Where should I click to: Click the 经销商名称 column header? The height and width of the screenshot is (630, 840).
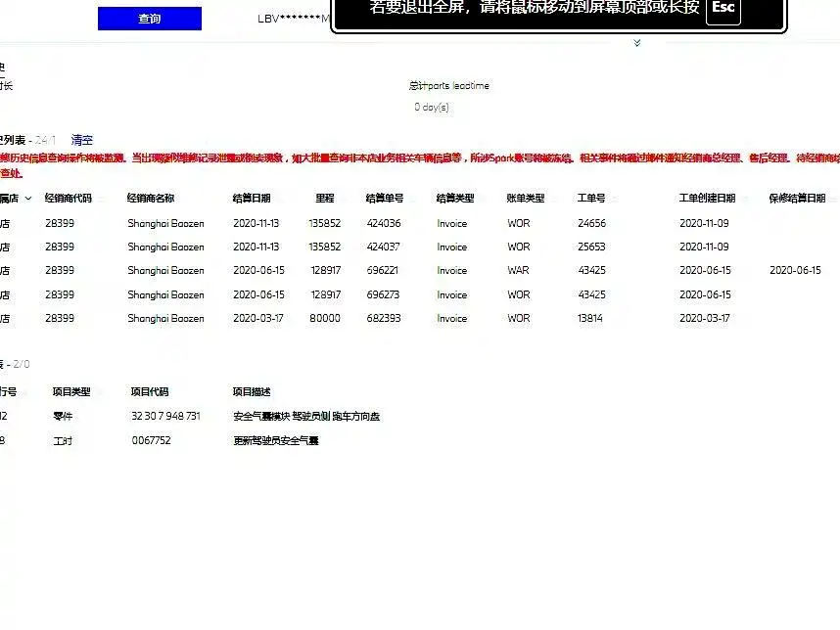click(151, 198)
